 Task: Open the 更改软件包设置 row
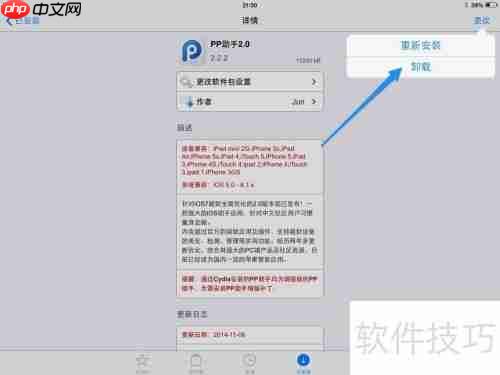click(249, 82)
